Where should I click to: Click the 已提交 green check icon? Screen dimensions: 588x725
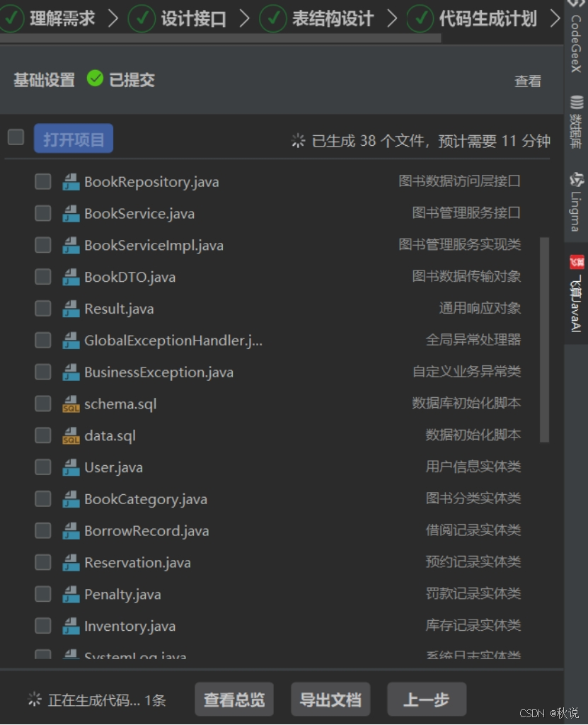point(96,79)
